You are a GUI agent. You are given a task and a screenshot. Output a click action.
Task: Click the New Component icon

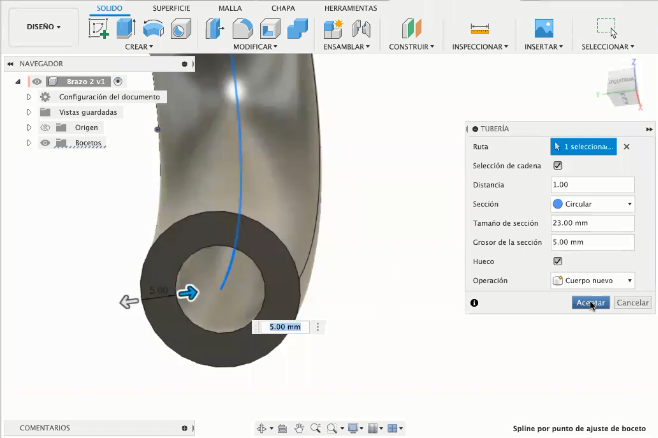[x=334, y=29]
